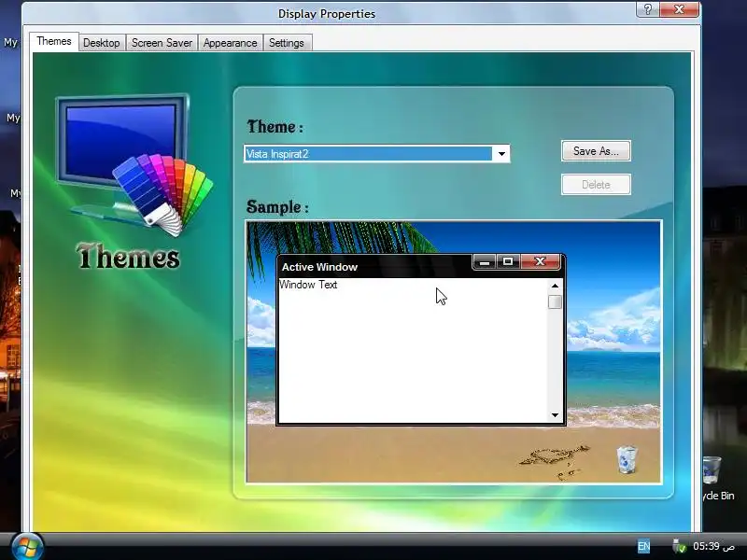Go to the Screen Saver tab
The image size is (747, 560).
[162, 43]
